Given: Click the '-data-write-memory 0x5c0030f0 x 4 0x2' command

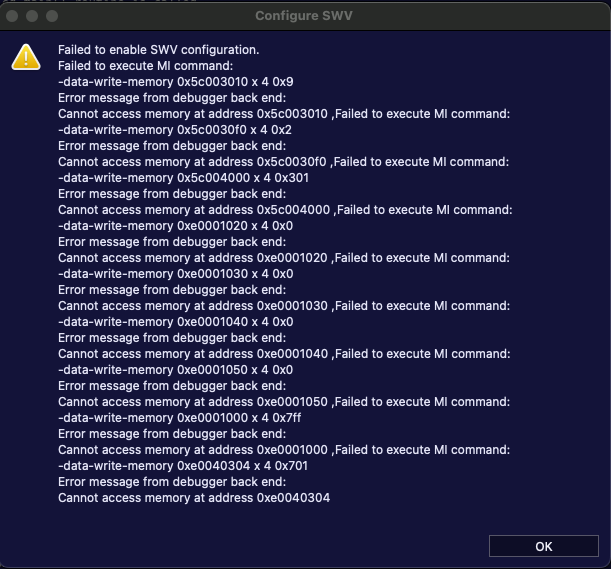Looking at the screenshot, I should click(x=175, y=130).
